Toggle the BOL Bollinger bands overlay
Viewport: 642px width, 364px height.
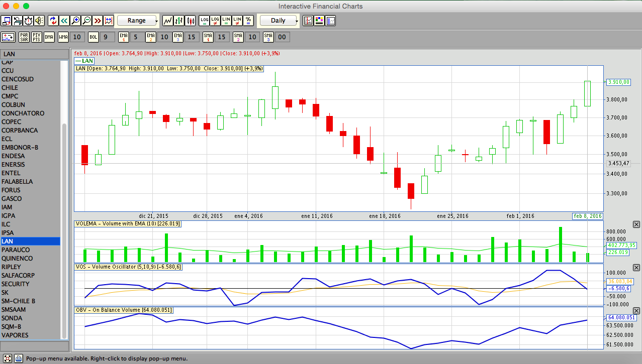point(94,37)
